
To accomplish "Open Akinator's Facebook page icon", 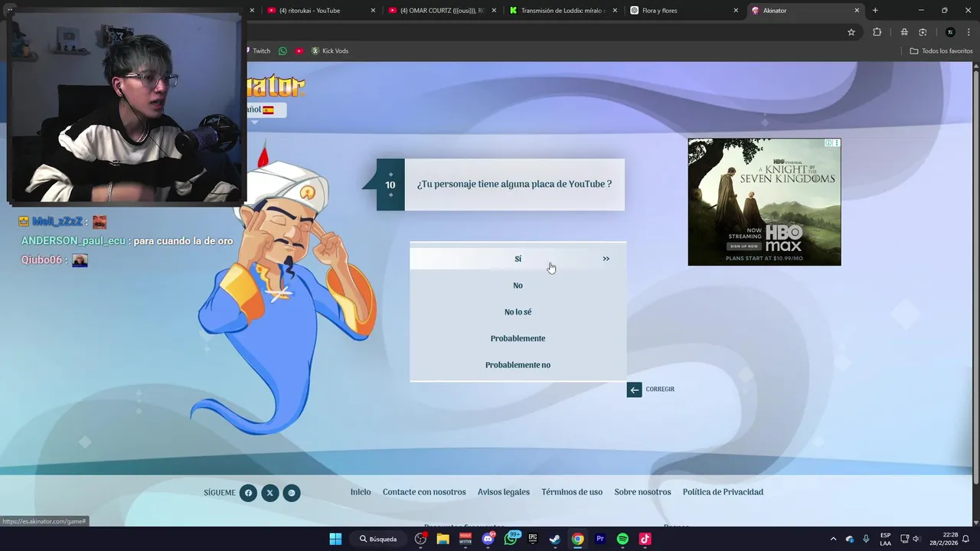I will tap(248, 493).
